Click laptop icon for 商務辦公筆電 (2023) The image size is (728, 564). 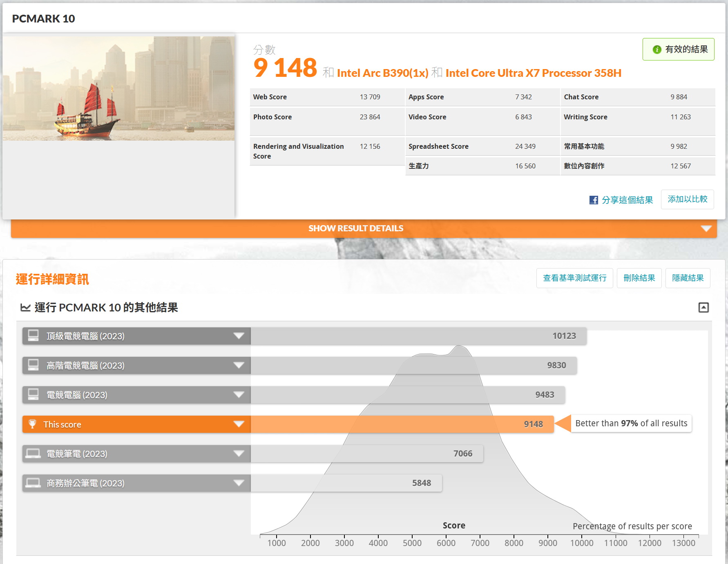[33, 483]
